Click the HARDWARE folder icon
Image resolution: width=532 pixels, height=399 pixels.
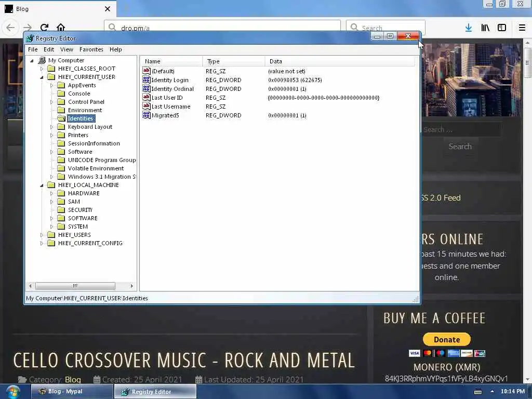tap(61, 193)
